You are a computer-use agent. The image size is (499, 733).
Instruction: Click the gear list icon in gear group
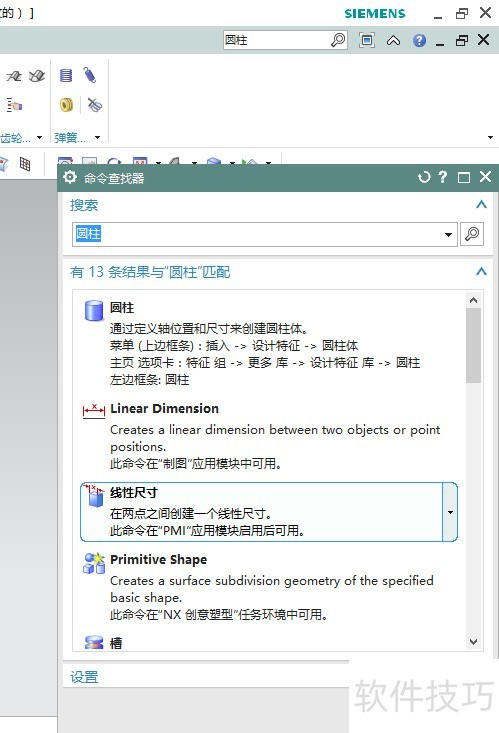pyautogui.click(x=14, y=105)
